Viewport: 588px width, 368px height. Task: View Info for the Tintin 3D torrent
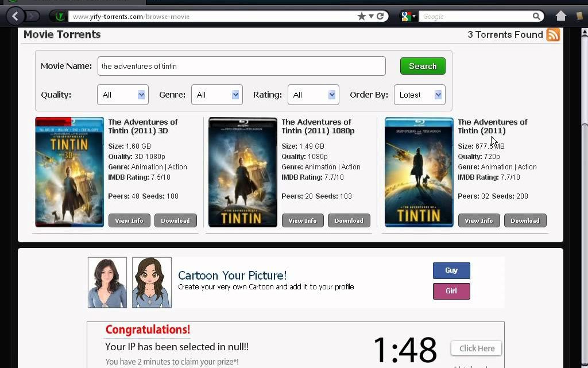129,220
